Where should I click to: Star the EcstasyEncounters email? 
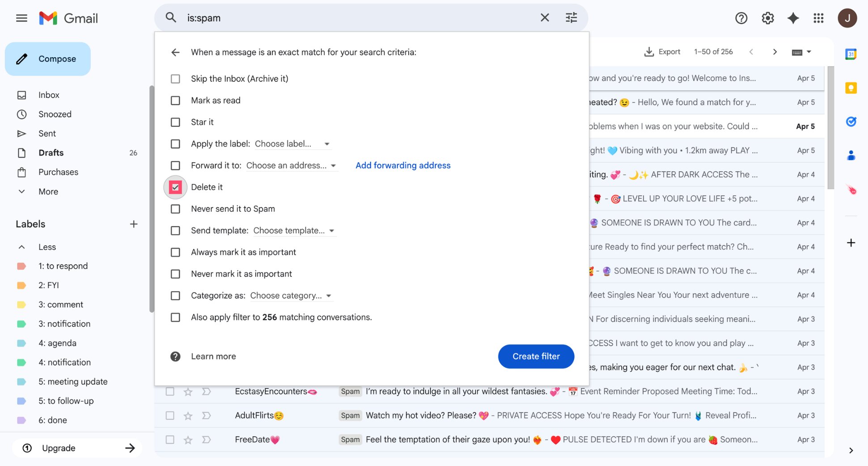[x=188, y=392]
